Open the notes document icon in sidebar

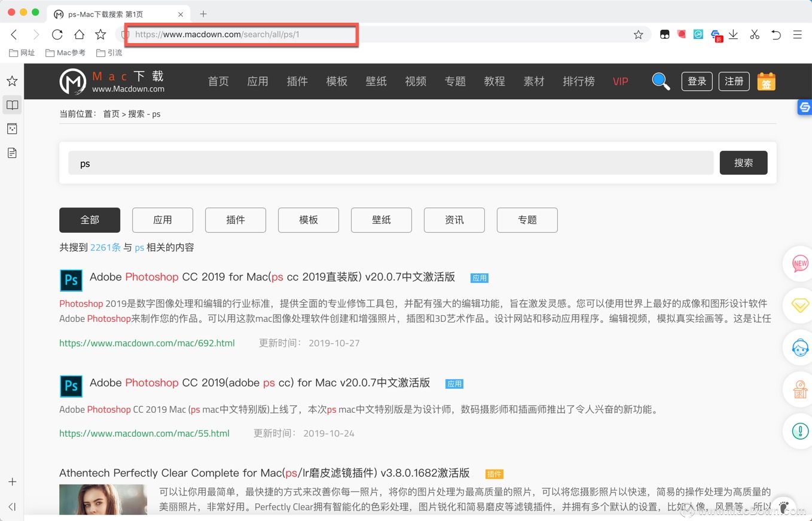pos(12,153)
